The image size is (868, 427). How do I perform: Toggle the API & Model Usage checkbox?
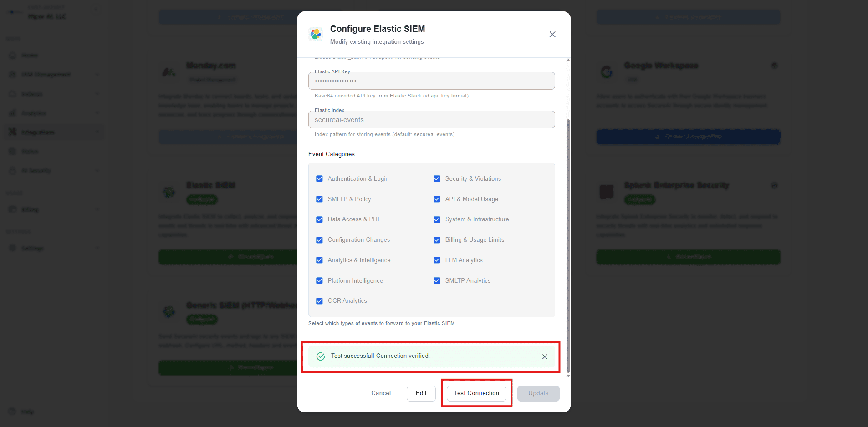pyautogui.click(x=437, y=199)
